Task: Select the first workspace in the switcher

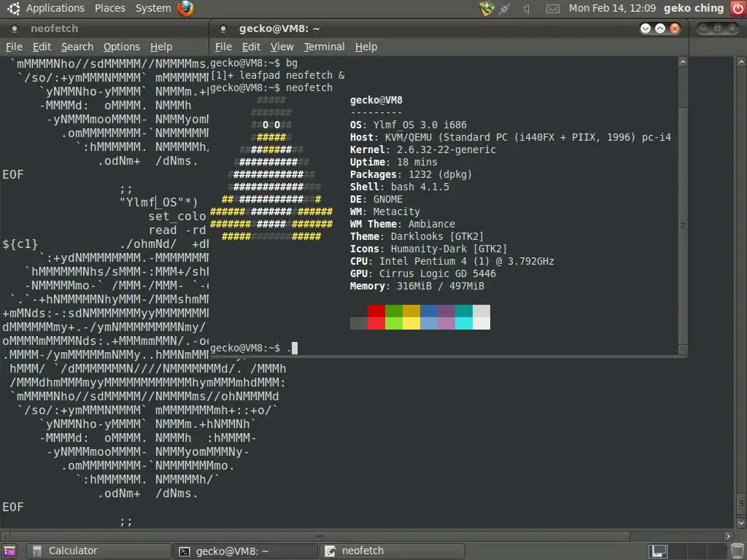Action: pyautogui.click(x=658, y=551)
